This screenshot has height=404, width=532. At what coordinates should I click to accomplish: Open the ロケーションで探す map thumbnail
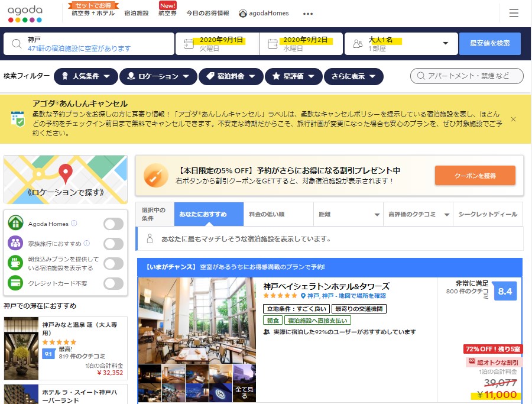tap(66, 180)
